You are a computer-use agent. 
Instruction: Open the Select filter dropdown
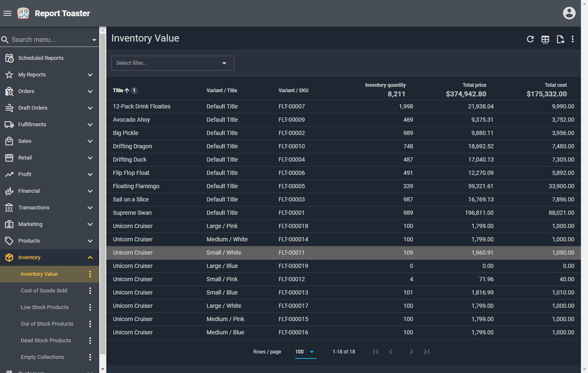coord(172,63)
